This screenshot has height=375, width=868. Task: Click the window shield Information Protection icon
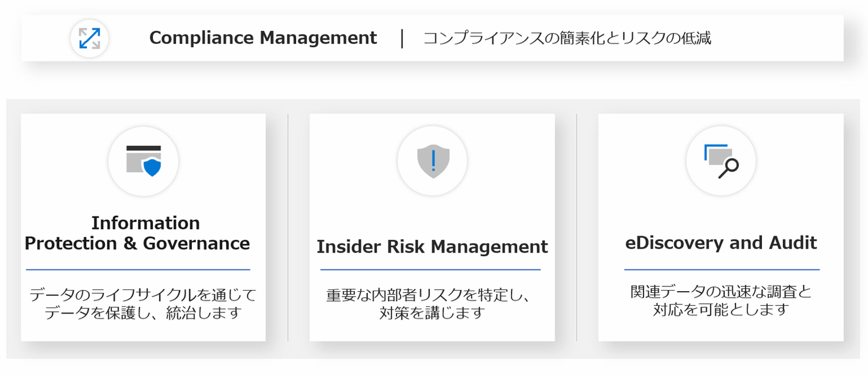[144, 161]
